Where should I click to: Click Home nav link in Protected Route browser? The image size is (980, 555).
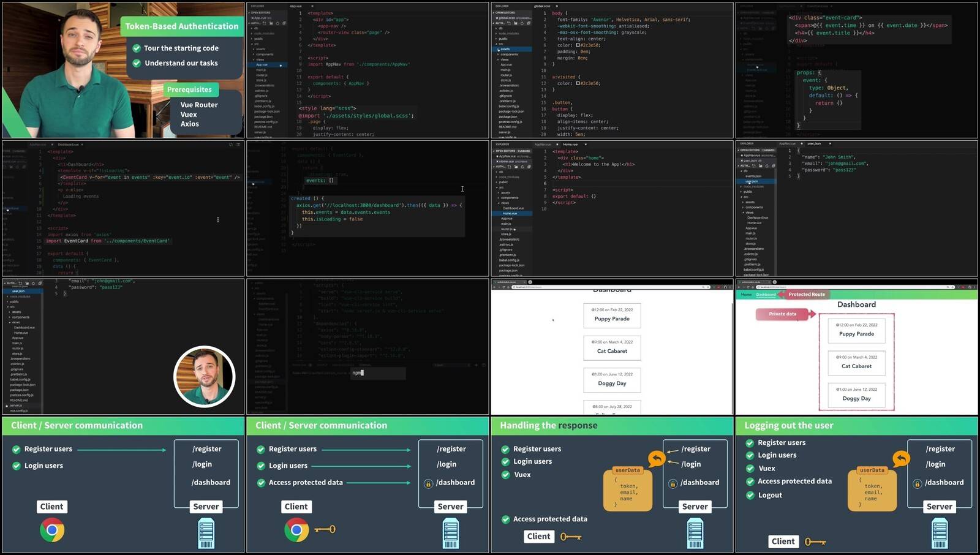(746, 295)
